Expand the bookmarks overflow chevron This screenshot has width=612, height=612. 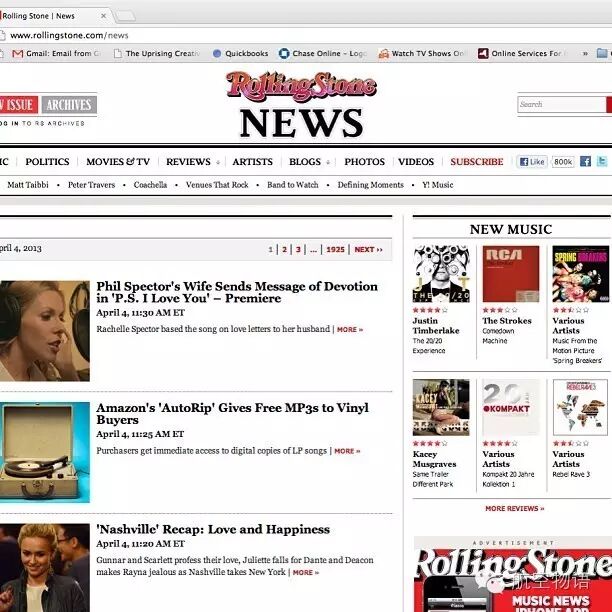[585, 53]
